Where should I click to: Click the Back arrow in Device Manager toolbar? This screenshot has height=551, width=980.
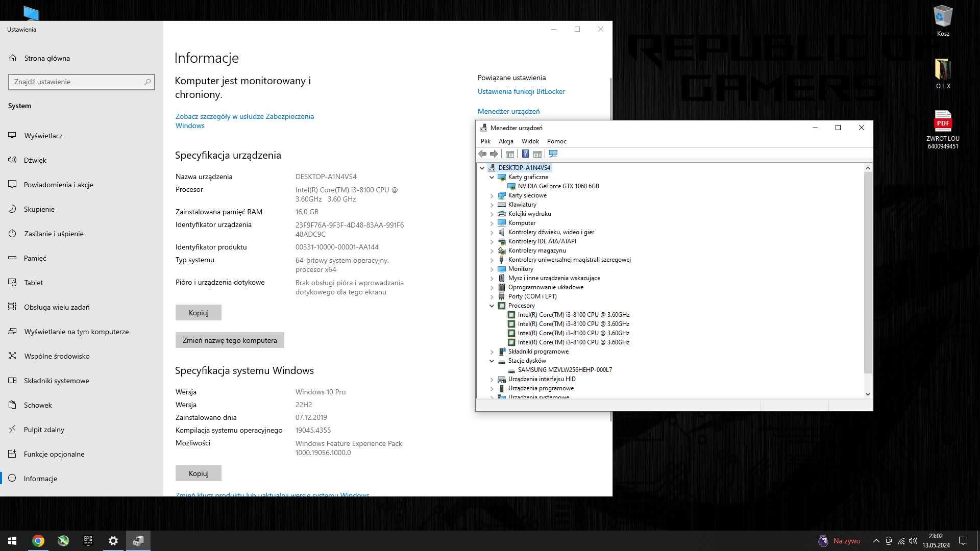pos(482,154)
